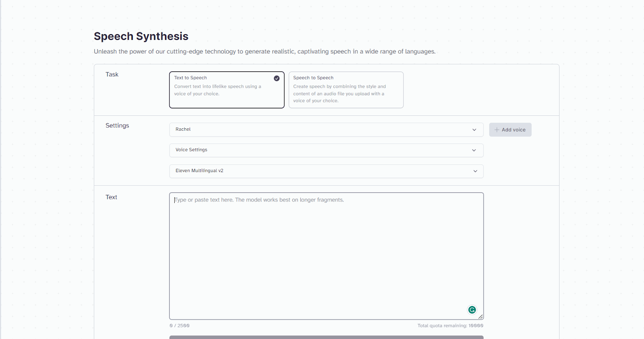Click the checkmark on Text to Speech card

tap(277, 78)
